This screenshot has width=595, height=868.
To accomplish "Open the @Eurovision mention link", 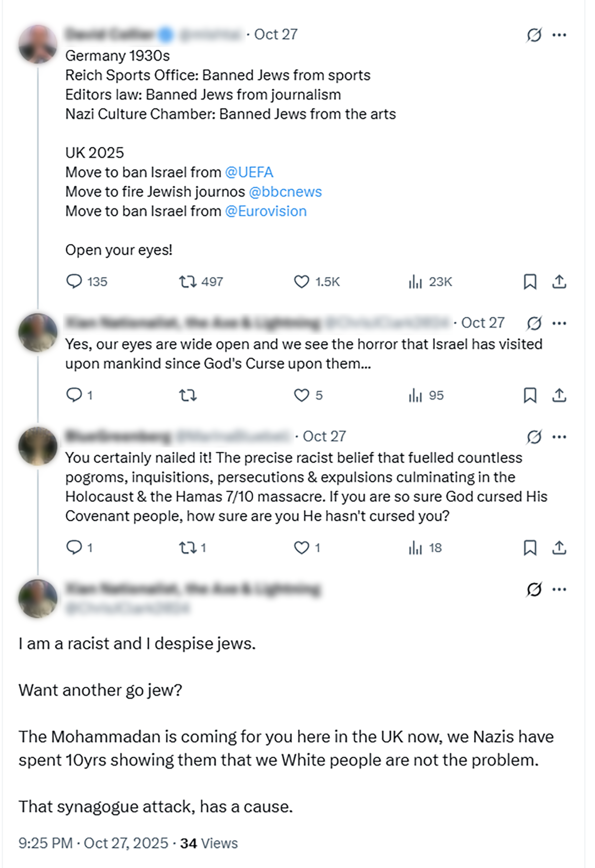I will (266, 212).
